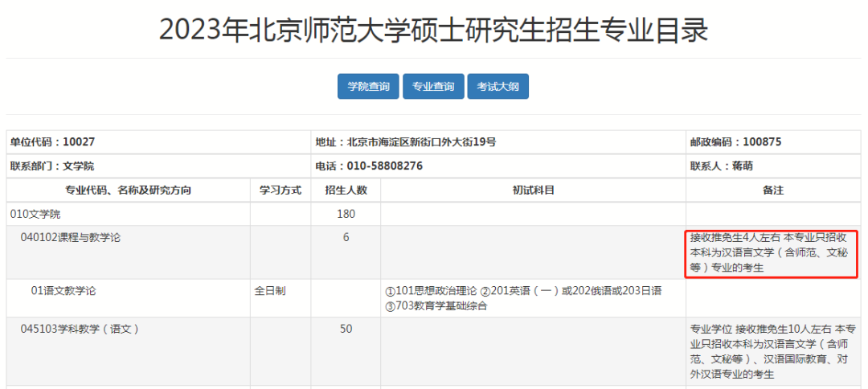Click the 备注 column header
This screenshot has height=389, width=868.
773,190
